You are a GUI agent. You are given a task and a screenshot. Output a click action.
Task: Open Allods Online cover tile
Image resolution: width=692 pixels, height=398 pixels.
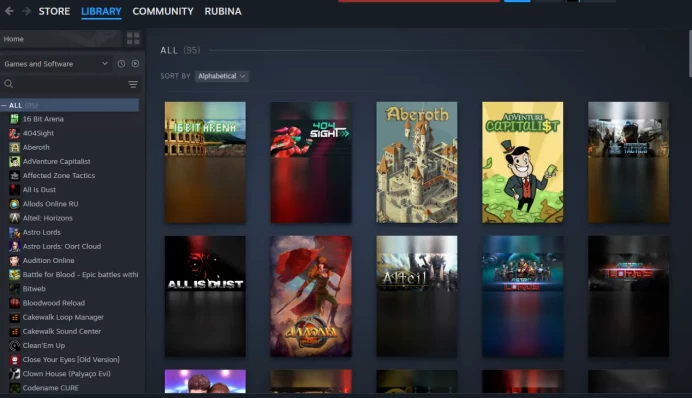[x=311, y=296]
